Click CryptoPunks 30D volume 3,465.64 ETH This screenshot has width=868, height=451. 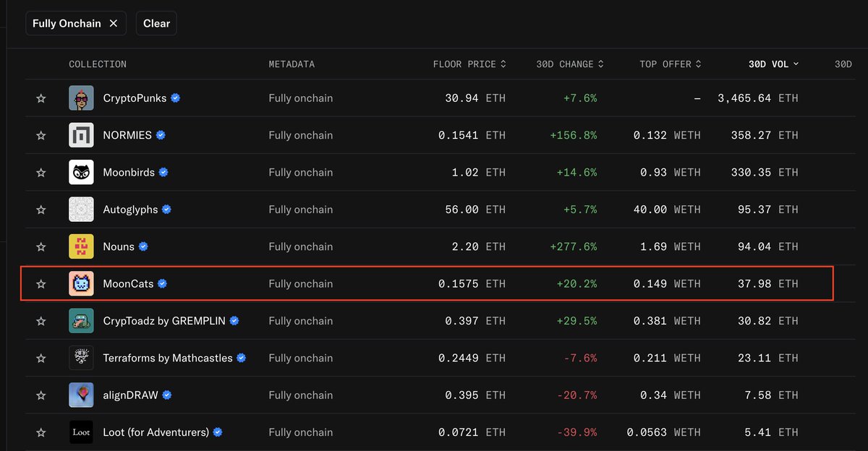click(758, 98)
